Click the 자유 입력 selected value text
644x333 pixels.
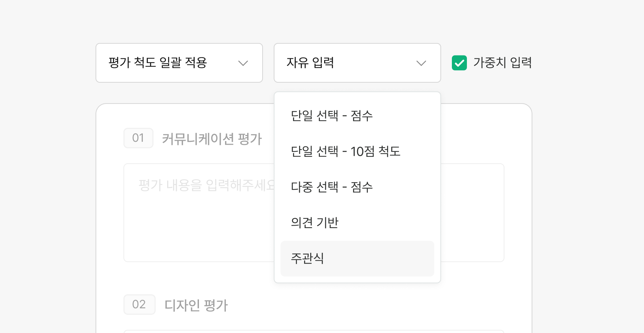pyautogui.click(x=310, y=63)
